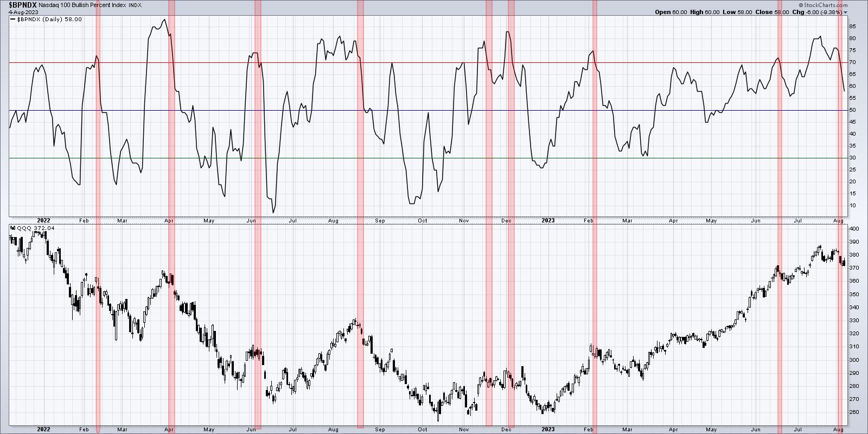The image size is (868, 434).
Task: Click the Oct label under the indicator panel
Action: pos(423,221)
